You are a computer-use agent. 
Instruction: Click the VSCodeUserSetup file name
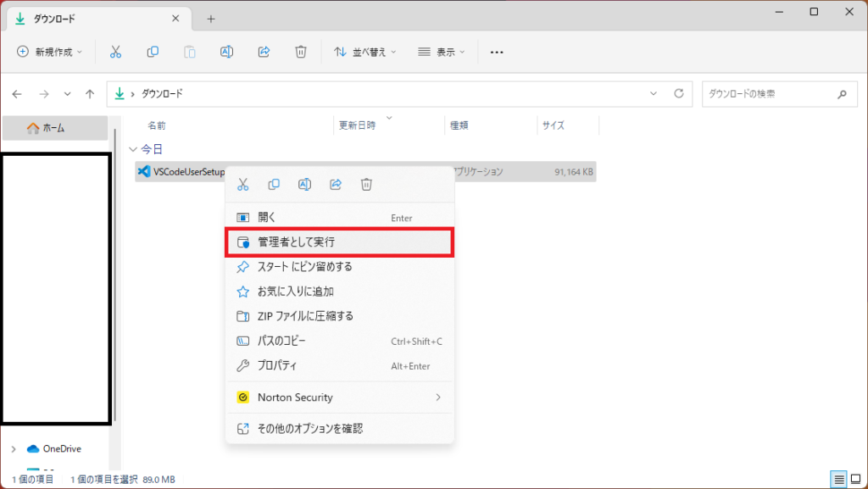[x=189, y=172]
